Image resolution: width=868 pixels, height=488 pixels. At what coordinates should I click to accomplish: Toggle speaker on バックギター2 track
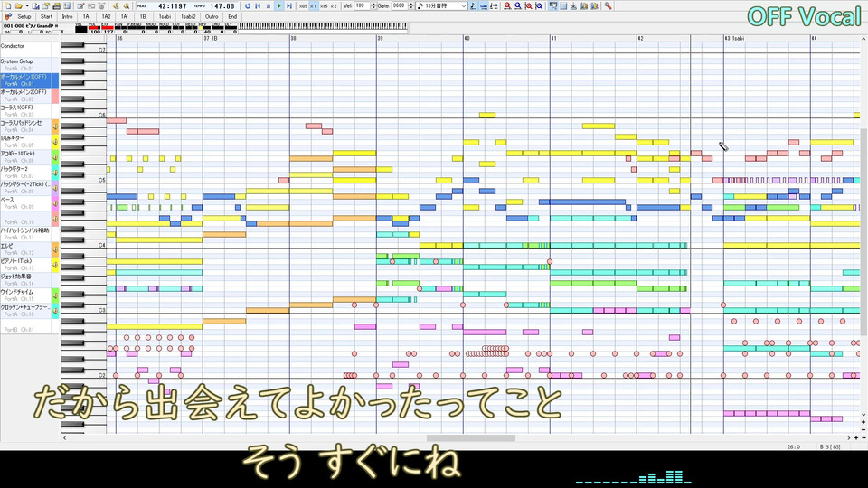click(x=55, y=173)
